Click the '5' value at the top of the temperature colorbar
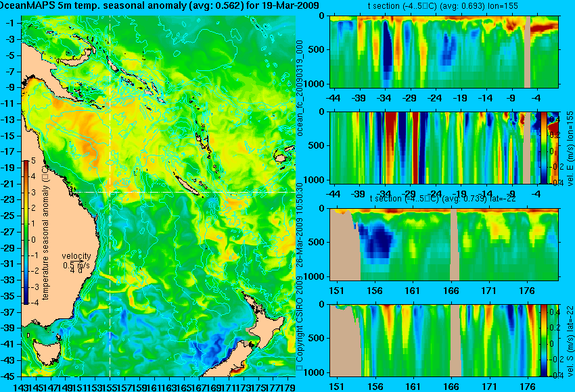The height and width of the screenshot is (392, 575). [x=33, y=160]
